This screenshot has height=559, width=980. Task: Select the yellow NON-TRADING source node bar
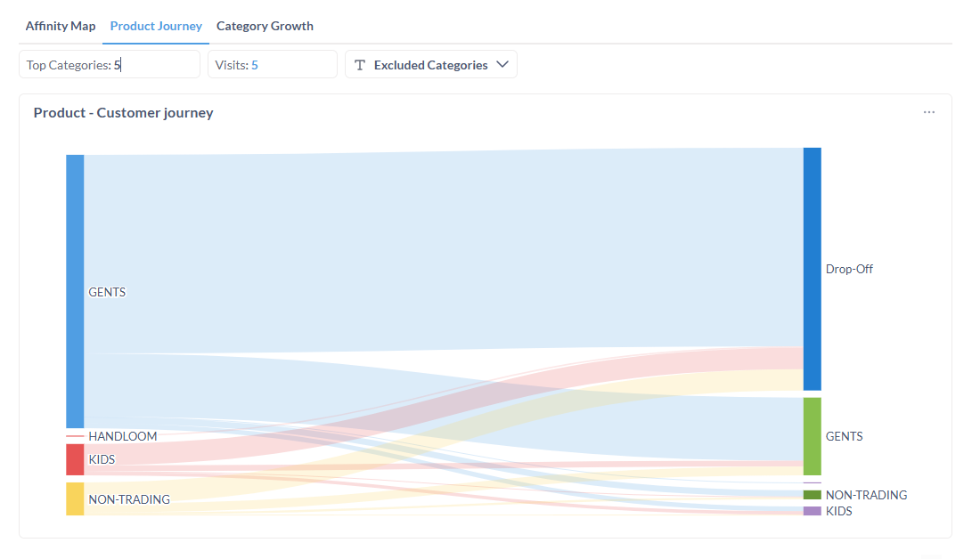tap(75, 498)
